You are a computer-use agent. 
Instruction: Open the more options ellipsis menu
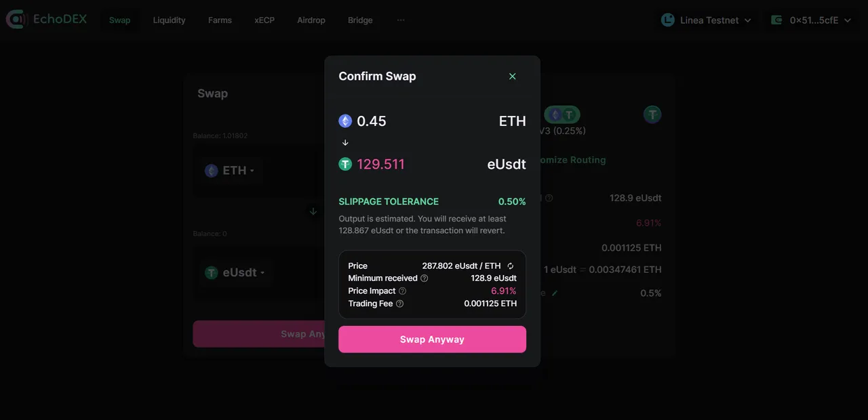pos(401,20)
